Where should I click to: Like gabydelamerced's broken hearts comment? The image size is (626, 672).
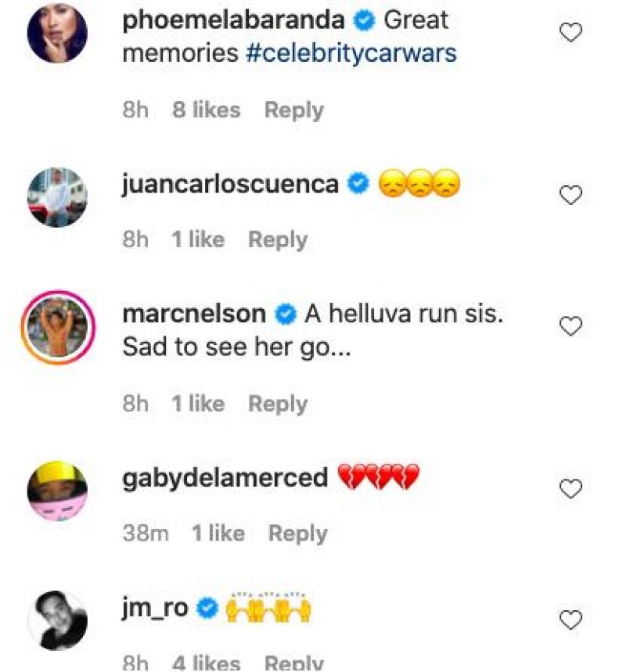(x=570, y=489)
